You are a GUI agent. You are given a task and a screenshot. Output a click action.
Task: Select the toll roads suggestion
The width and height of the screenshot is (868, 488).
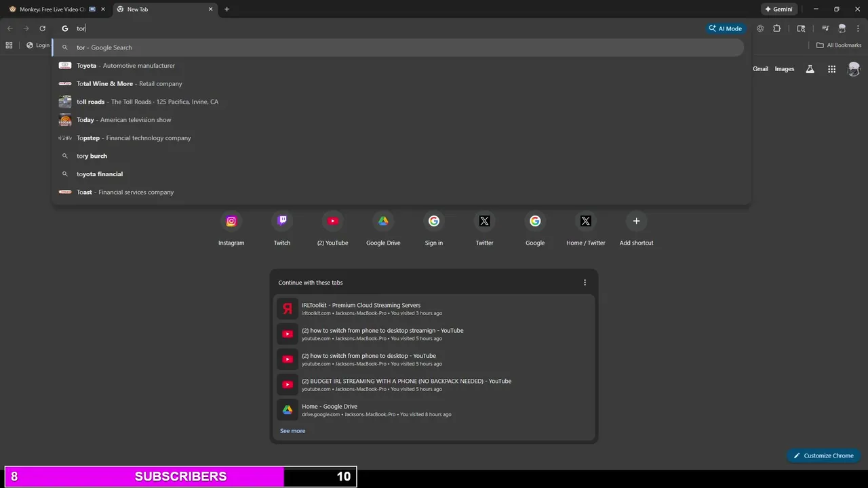tap(398, 102)
